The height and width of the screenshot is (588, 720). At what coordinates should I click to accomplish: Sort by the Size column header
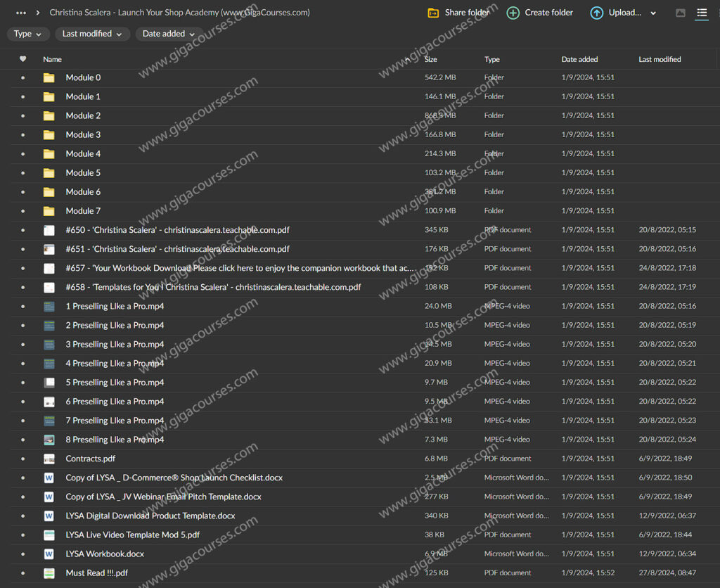430,59
